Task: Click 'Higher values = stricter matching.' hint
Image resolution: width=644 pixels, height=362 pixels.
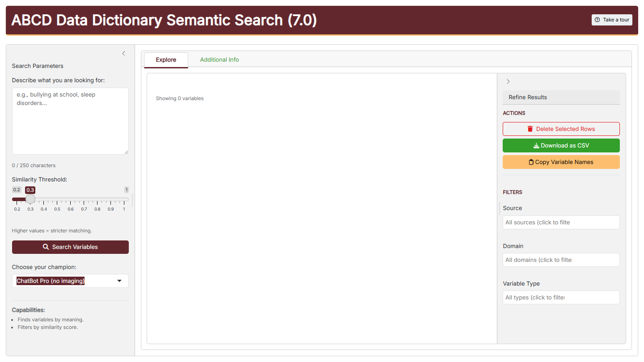Action: [52, 231]
